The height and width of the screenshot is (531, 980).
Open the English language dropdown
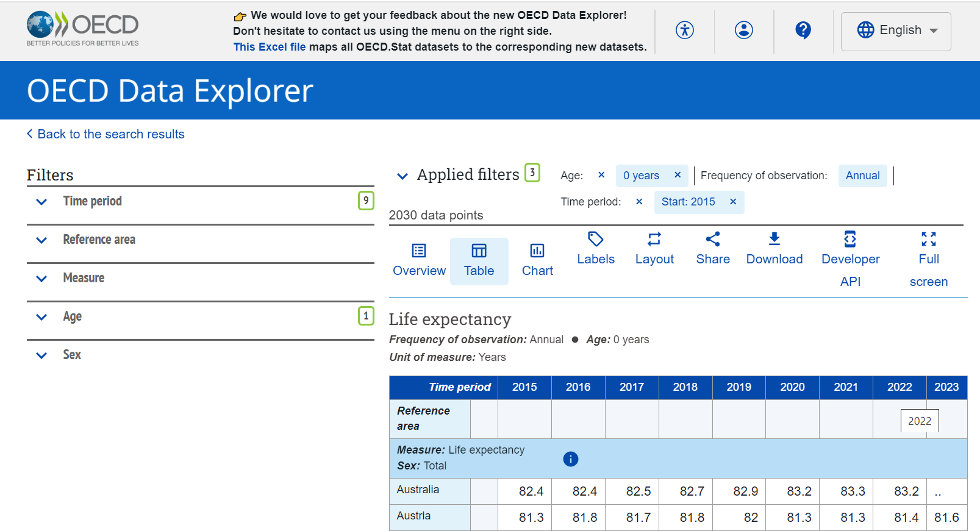pos(895,30)
